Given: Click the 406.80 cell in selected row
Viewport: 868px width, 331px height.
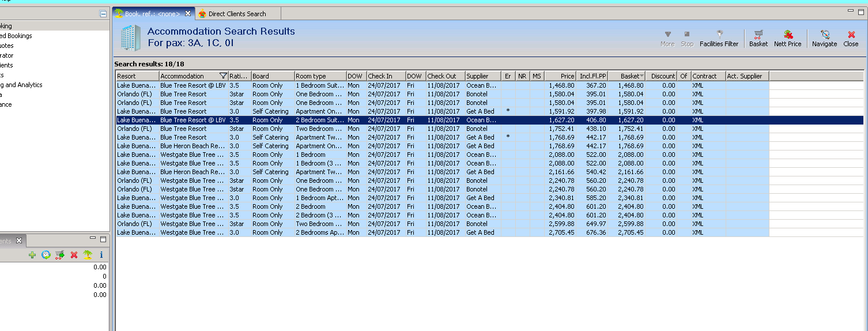Looking at the screenshot, I should [x=592, y=120].
